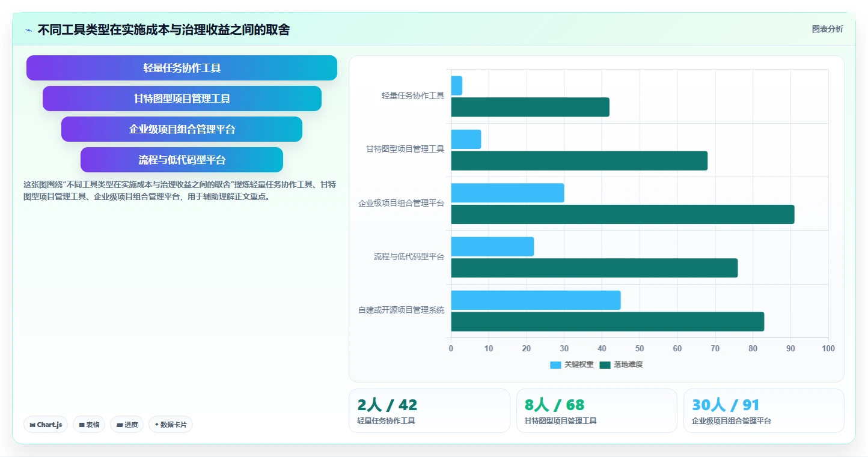The width and height of the screenshot is (868, 457).
Task: Toggle the 关键权重 legend item
Action: [572, 365]
